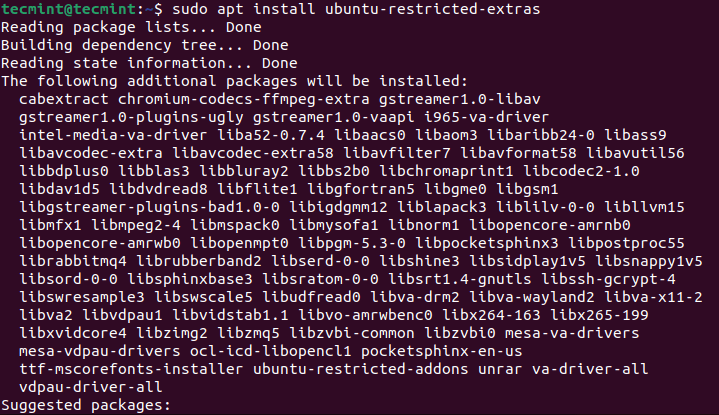Screen dimensions: 719x415
Task: Click the tecmint@tecmint prompt text
Action: point(69,9)
